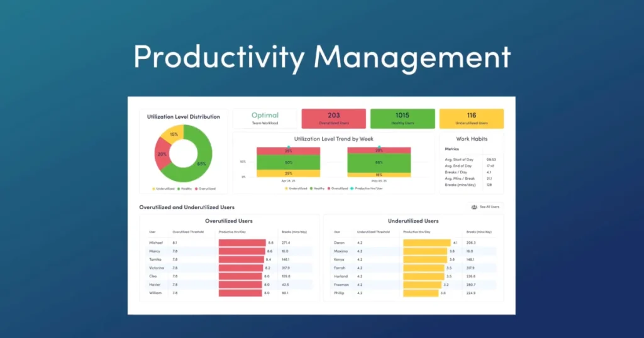The image size is (644, 338).
Task: Select user Kenya in Underutilized Users
Action: [339, 259]
